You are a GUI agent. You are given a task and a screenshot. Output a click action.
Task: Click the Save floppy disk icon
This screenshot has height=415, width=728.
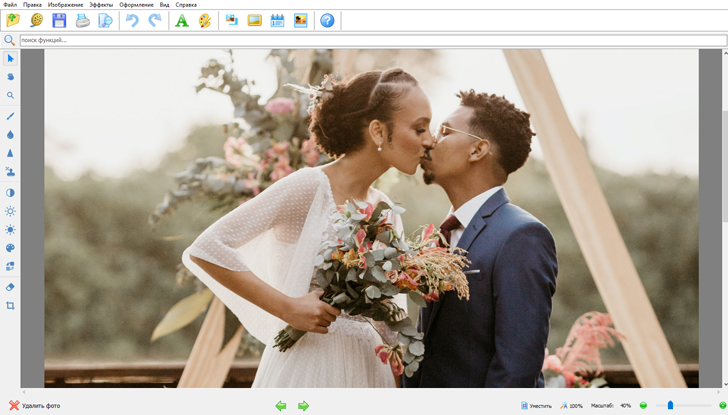click(x=59, y=20)
